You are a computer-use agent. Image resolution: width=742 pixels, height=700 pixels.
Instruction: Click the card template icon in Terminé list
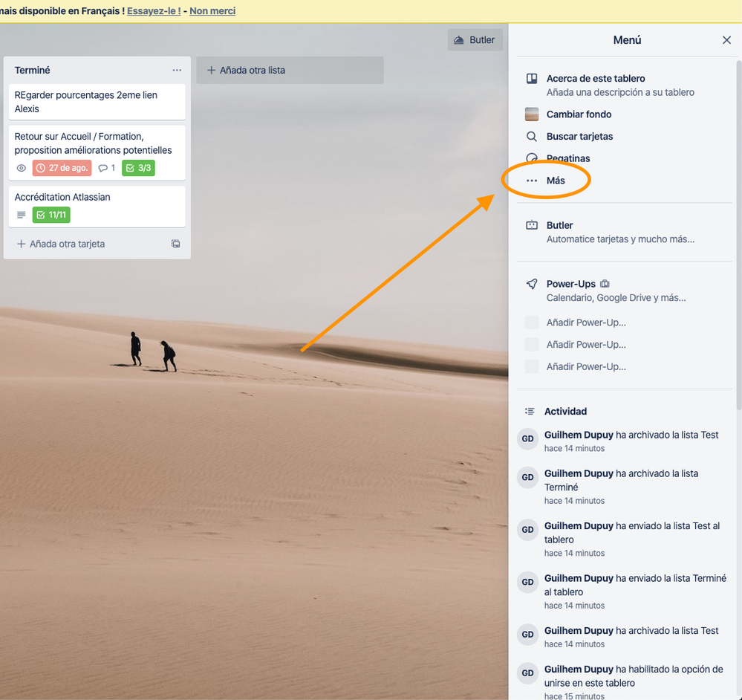(x=175, y=244)
